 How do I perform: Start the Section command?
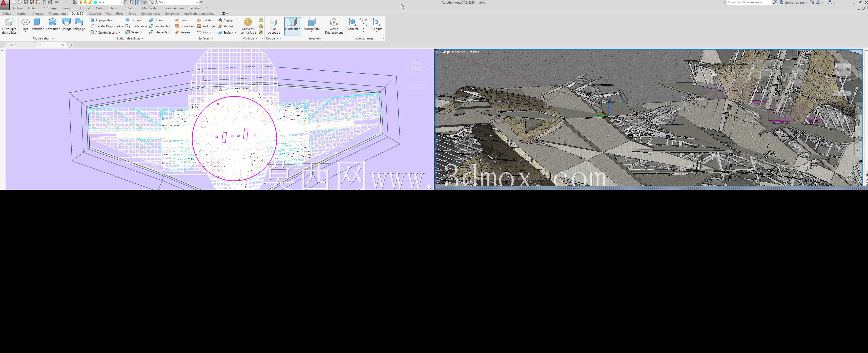point(133,20)
